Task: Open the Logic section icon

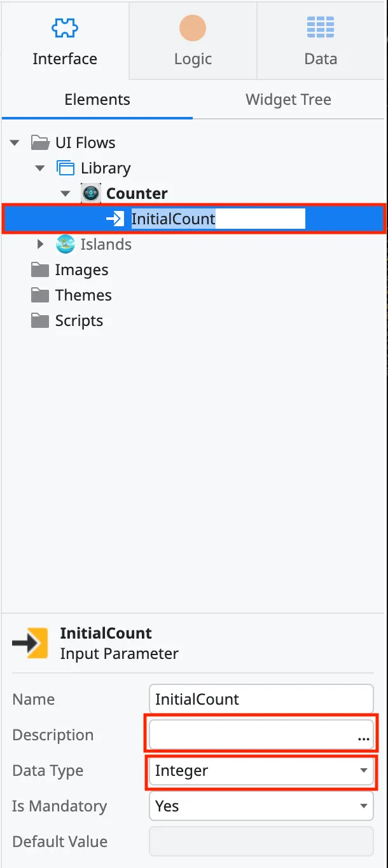Action: [192, 27]
